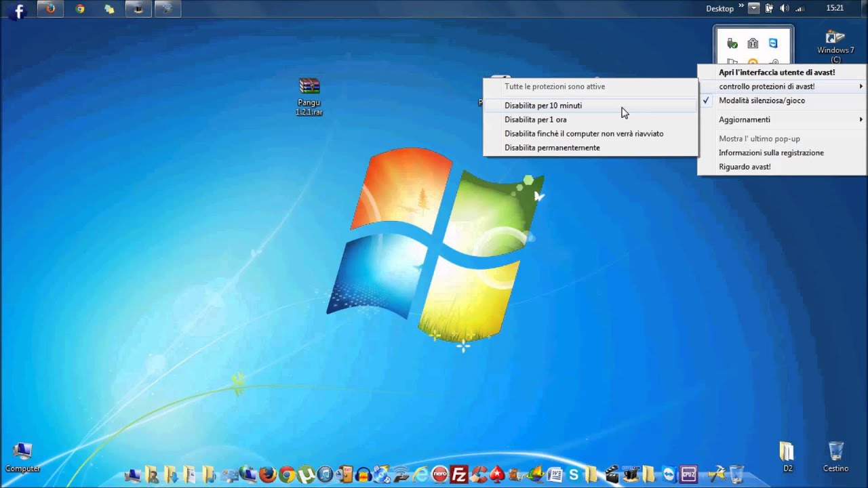
Task: Open Word document icon in dock
Action: pos(555,474)
